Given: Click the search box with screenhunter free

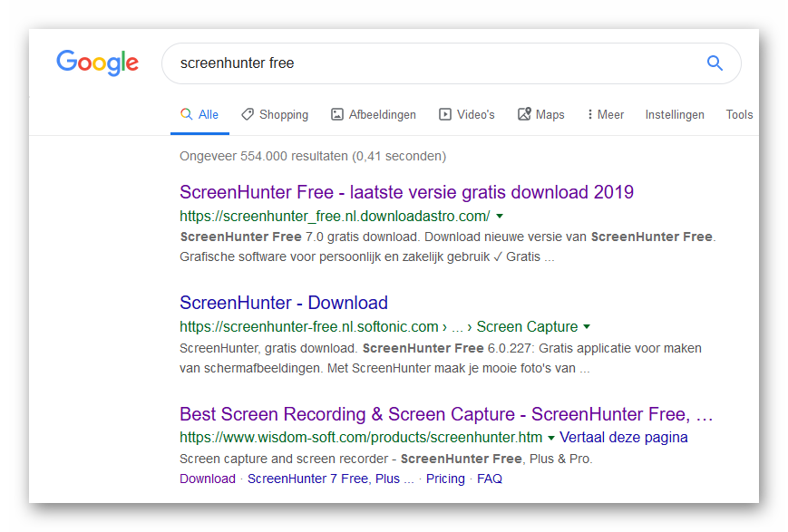Looking at the screenshot, I should pos(435,63).
